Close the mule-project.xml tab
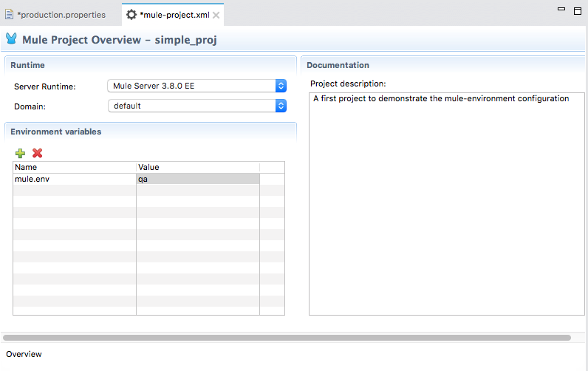 pyautogui.click(x=216, y=15)
